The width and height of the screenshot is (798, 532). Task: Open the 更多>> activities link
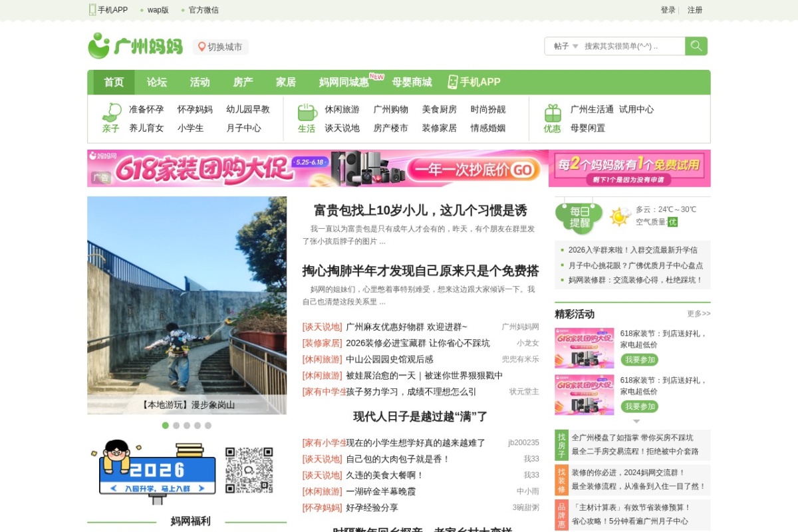tap(698, 314)
